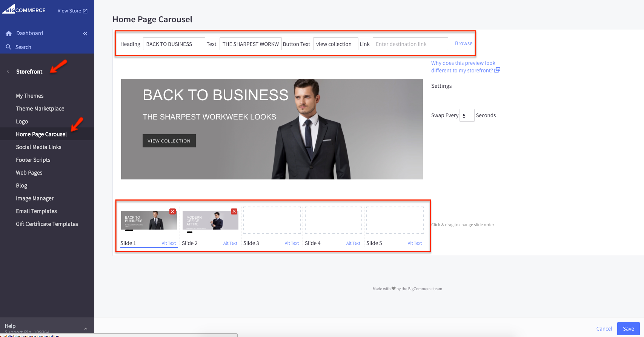
Task: Open Blog in the sidebar
Action: (x=22, y=185)
